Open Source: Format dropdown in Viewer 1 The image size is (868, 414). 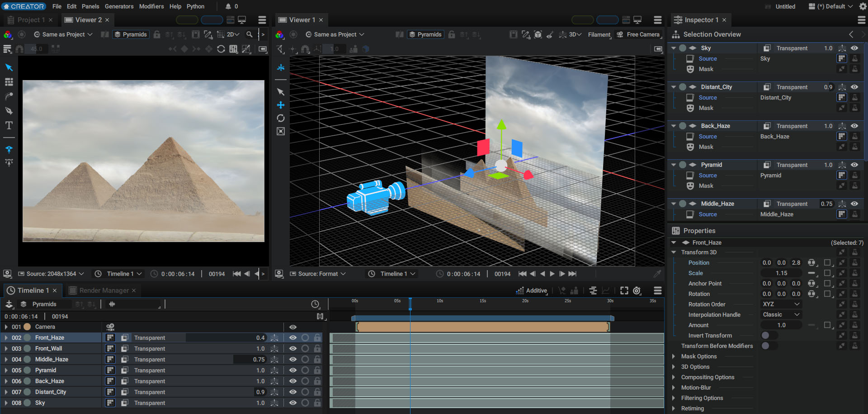pyautogui.click(x=318, y=274)
